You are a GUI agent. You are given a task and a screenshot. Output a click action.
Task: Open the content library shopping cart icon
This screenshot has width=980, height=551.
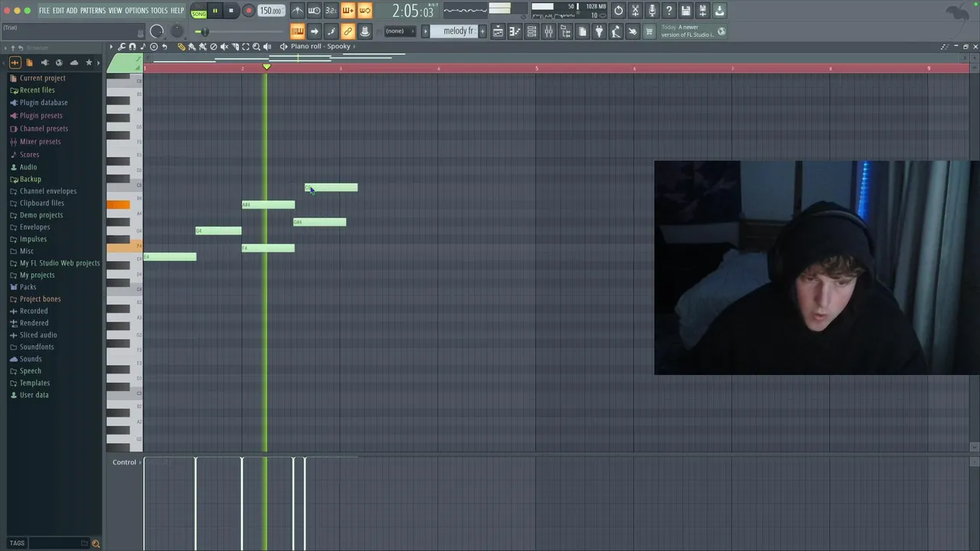[x=648, y=31]
